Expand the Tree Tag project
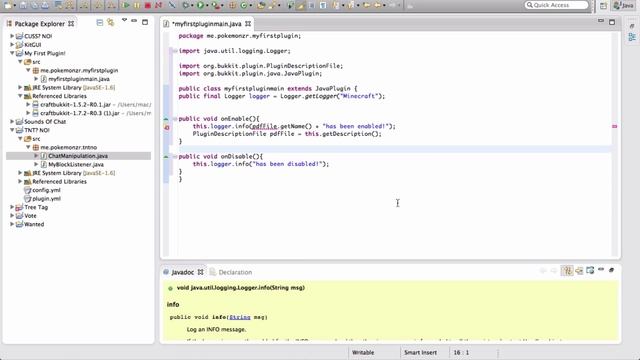 [12, 207]
